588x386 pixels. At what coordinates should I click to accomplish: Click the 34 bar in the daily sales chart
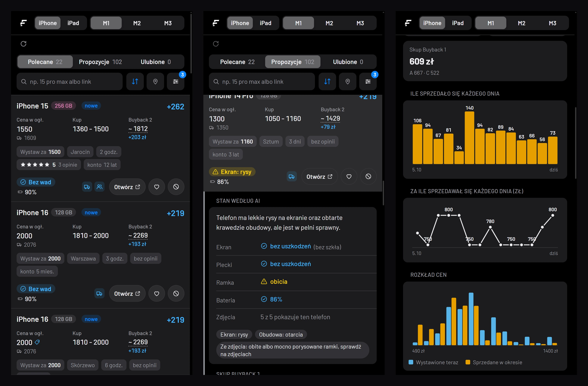459,158
